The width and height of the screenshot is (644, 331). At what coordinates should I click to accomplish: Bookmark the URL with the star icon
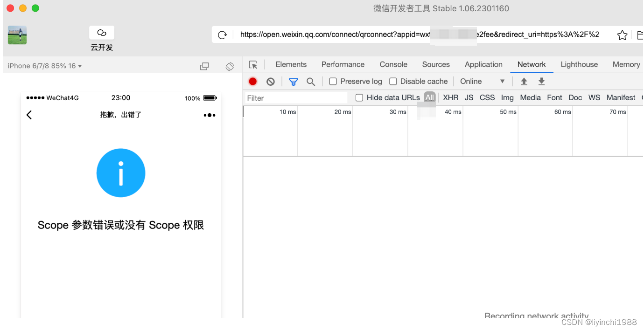622,35
